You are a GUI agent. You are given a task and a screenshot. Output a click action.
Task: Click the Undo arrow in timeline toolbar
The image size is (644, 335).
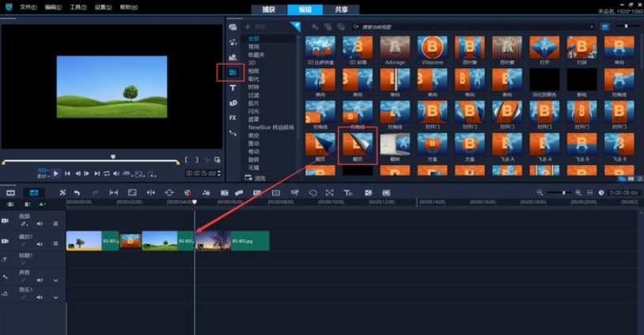click(77, 192)
